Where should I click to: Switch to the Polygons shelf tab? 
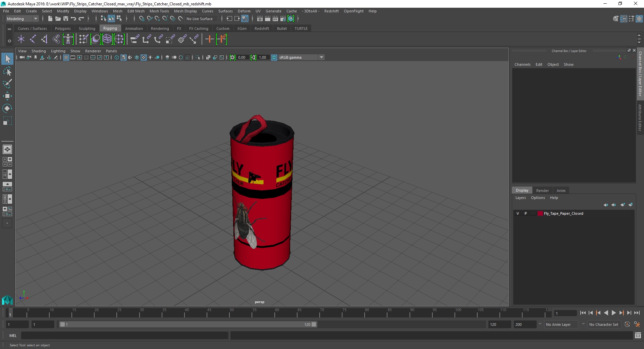coord(63,29)
